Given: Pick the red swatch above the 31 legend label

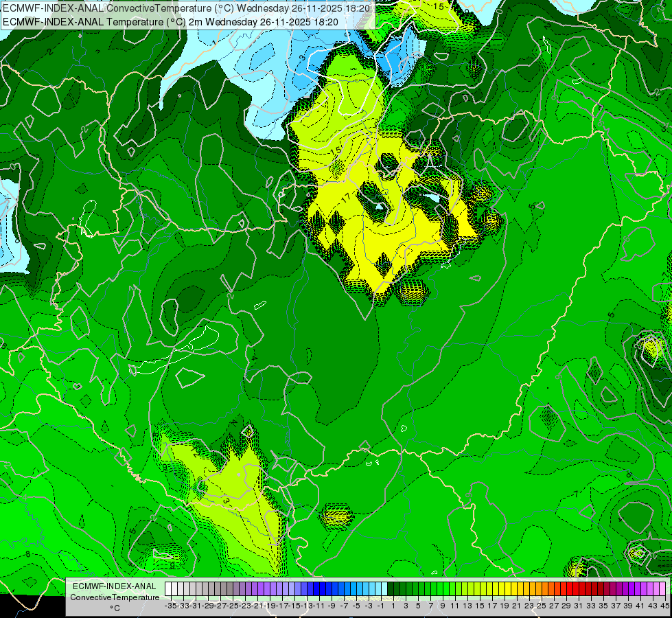Looking at the screenshot, I should [x=576, y=588].
